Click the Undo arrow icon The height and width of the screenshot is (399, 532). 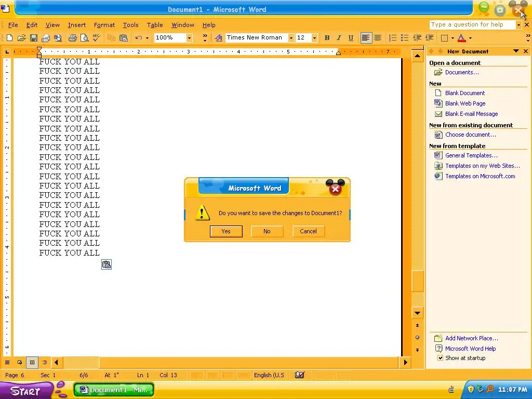(138, 37)
